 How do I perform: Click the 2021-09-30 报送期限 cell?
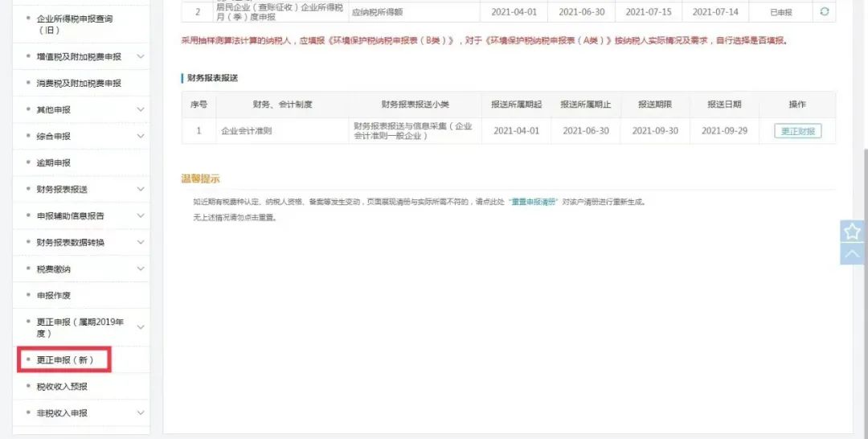click(655, 130)
